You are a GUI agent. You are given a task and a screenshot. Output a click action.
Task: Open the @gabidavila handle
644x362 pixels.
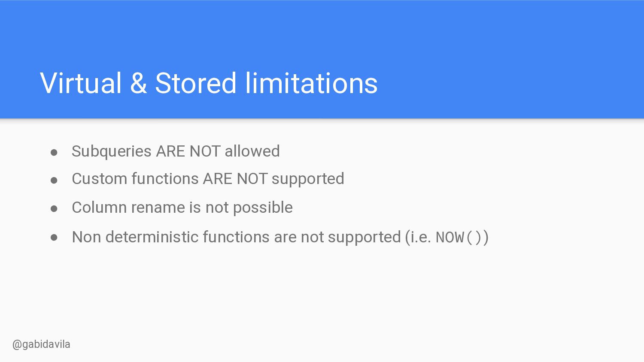(x=41, y=344)
